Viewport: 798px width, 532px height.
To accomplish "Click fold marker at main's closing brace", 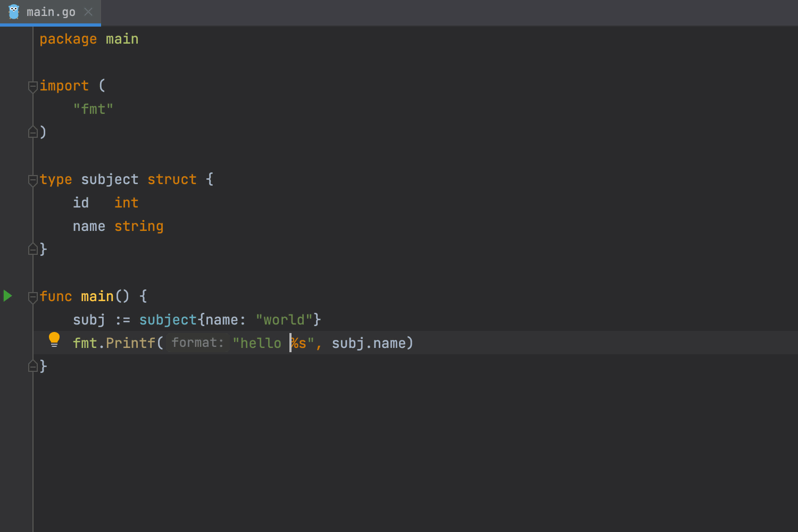I will pyautogui.click(x=33, y=366).
